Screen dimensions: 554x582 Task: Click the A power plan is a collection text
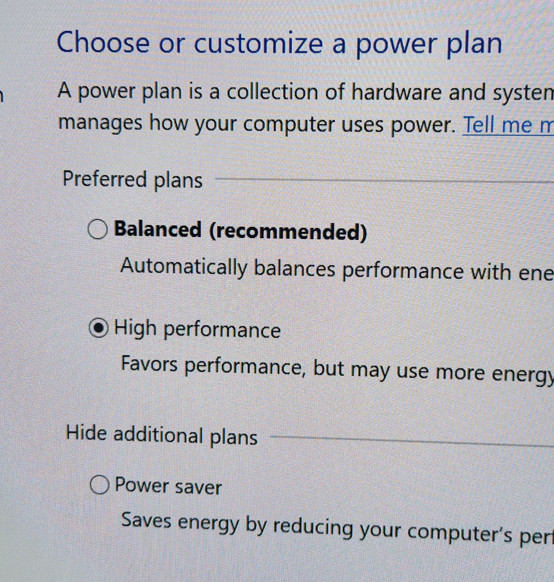pyautogui.click(x=306, y=92)
